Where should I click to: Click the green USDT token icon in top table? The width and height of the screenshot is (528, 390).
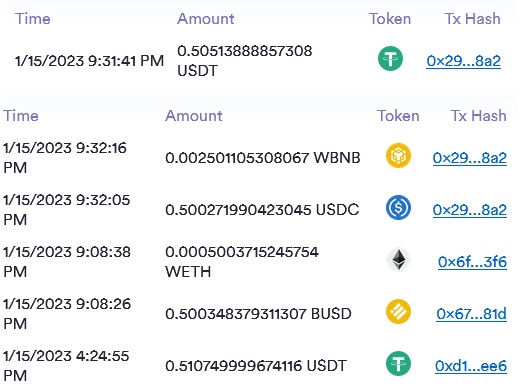[x=390, y=59]
